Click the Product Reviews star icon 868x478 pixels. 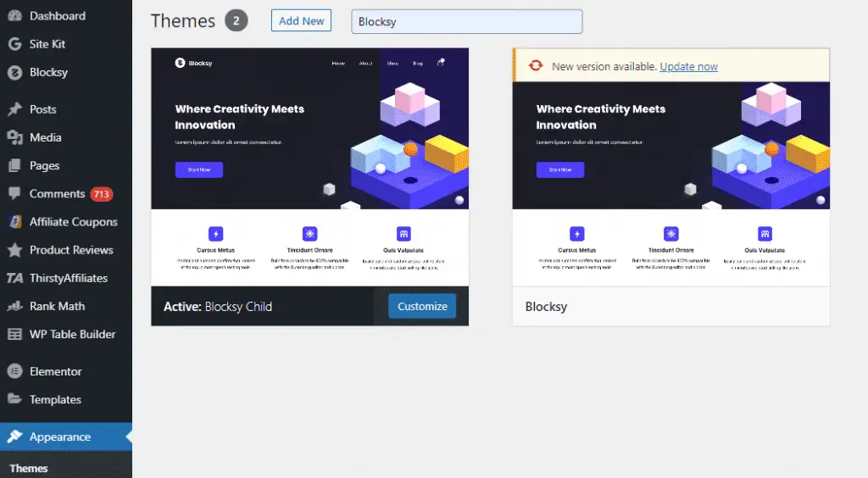click(x=15, y=250)
